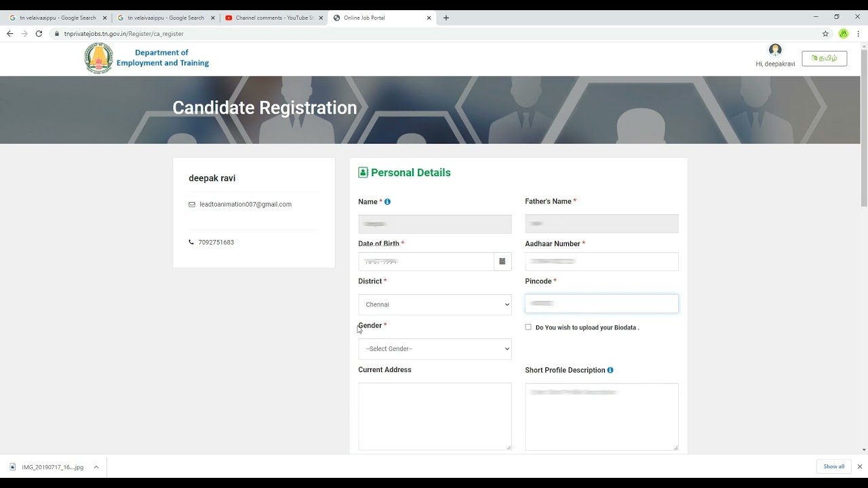Open the Select Gender dropdown

435,348
